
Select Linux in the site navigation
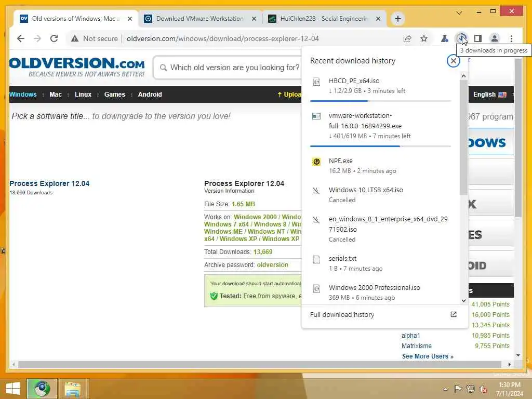point(83,95)
